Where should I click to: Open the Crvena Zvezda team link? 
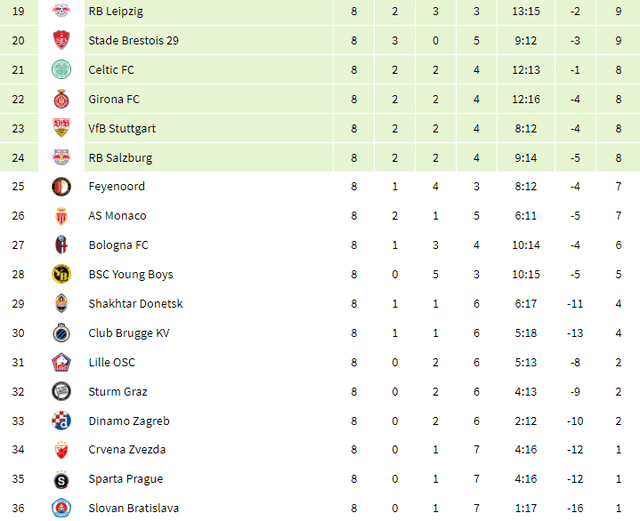coord(127,450)
